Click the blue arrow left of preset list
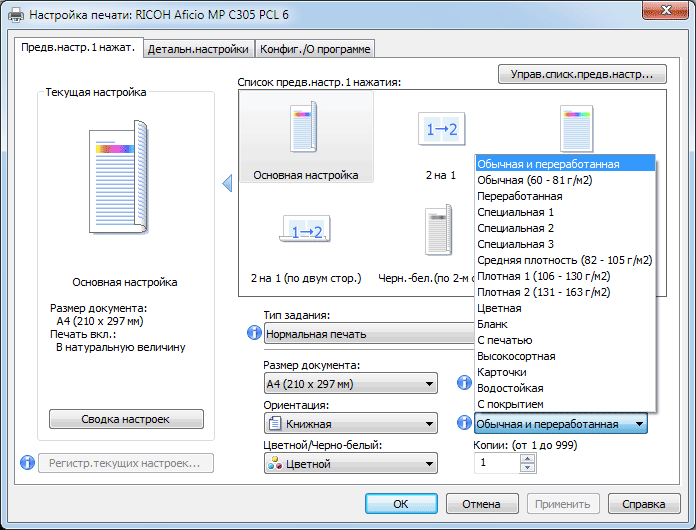This screenshot has height=530, width=696. pyautogui.click(x=227, y=183)
